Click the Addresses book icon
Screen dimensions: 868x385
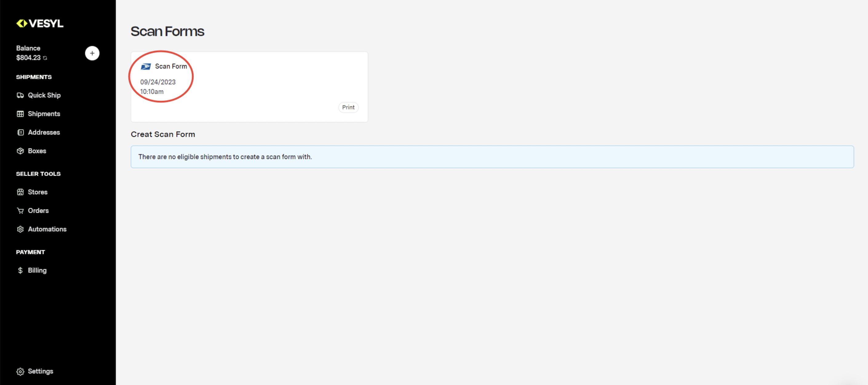20,132
